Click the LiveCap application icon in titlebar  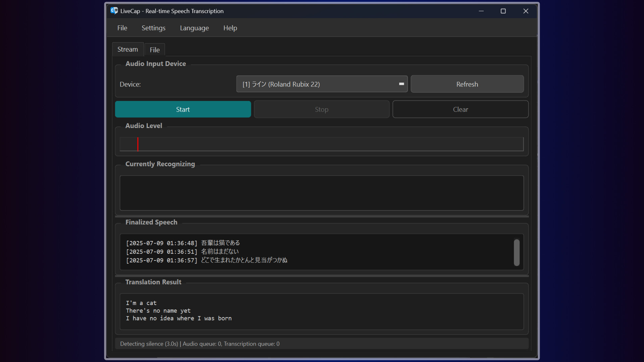[114, 11]
